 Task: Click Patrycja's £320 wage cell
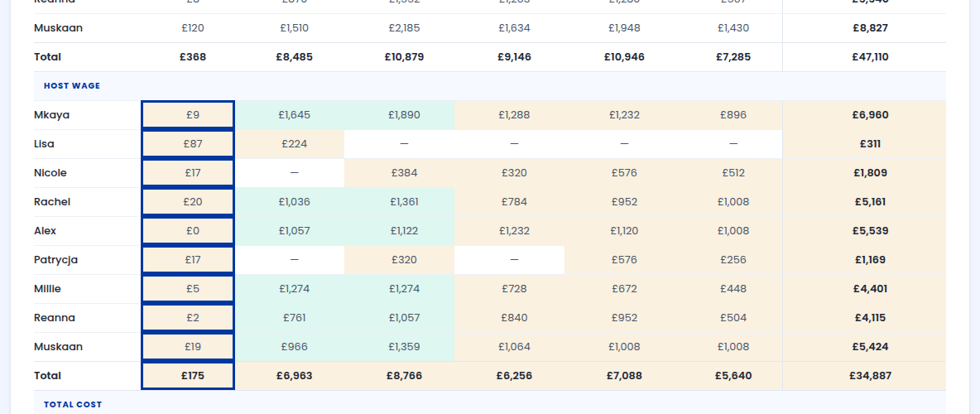[x=405, y=259]
